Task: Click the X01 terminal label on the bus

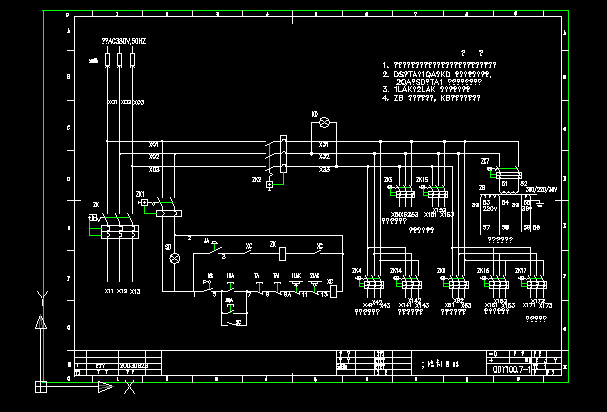Action: pos(154,144)
